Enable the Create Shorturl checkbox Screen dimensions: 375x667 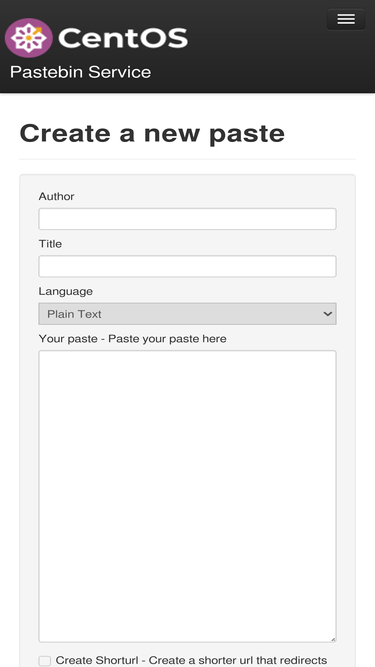(x=45, y=661)
